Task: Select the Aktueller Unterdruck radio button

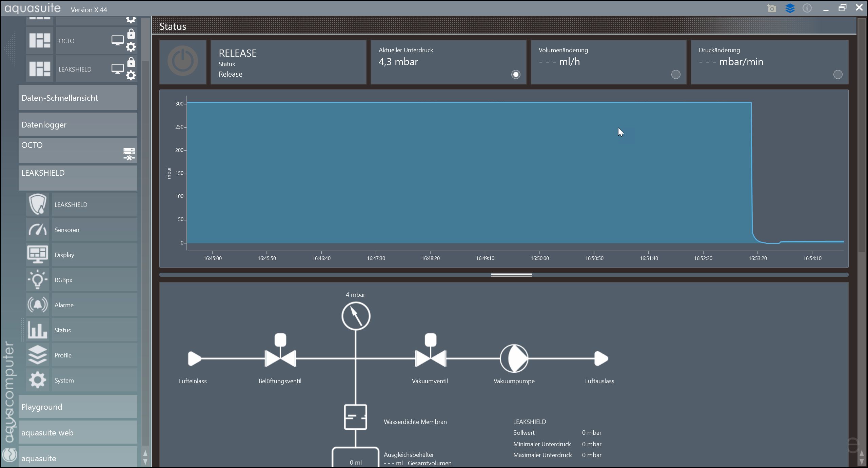Action: pyautogui.click(x=516, y=74)
